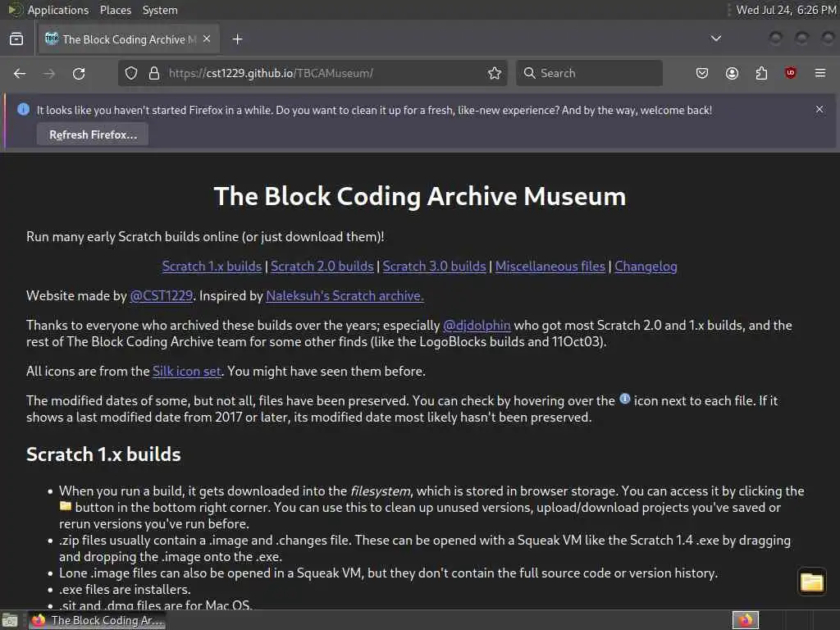The height and width of the screenshot is (630, 840).
Task: Click the Firefox workspace switcher icon
Action: [746, 620]
